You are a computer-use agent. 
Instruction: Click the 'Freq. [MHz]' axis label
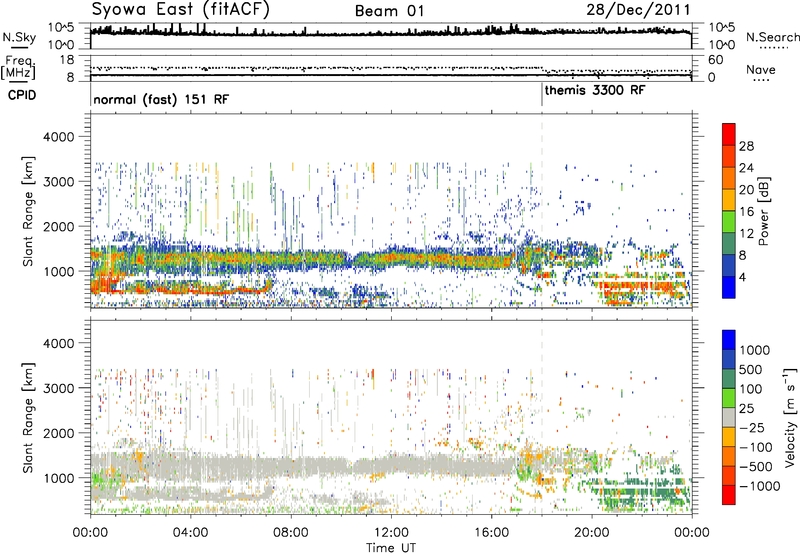point(18,68)
